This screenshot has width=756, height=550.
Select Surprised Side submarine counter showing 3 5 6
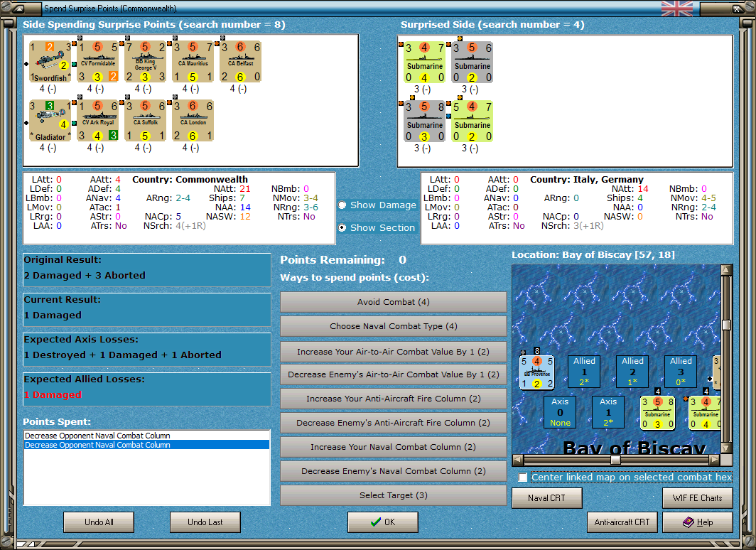(x=472, y=63)
